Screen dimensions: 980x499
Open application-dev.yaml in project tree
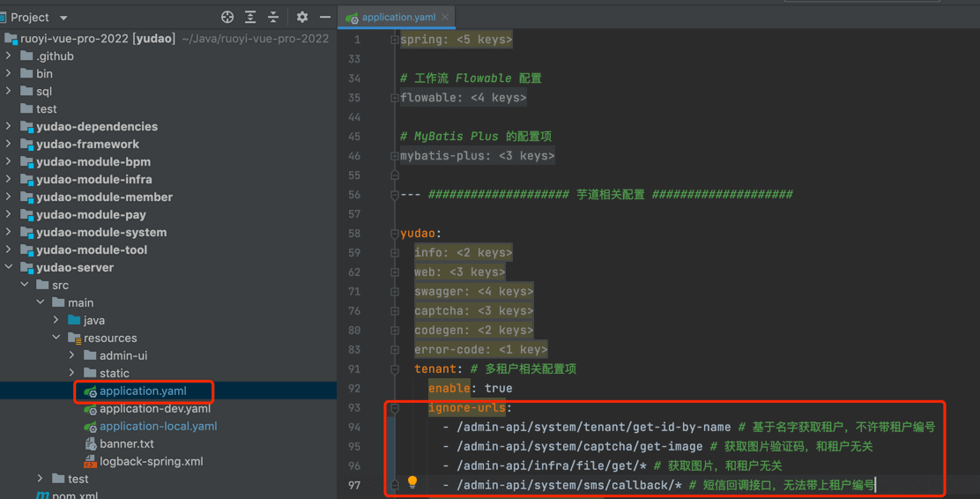154,408
